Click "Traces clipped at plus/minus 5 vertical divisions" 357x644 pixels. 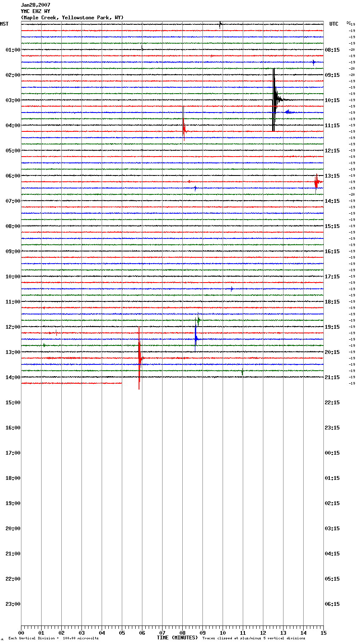click(x=254, y=639)
